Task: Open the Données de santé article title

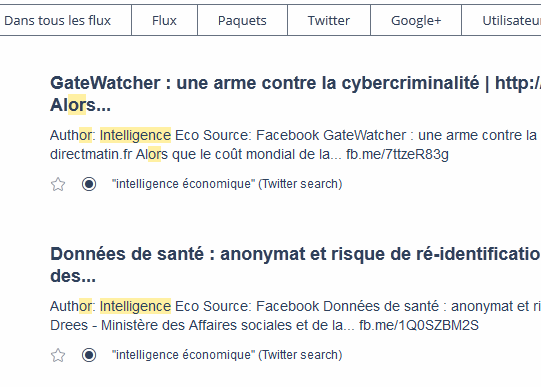Action: pyautogui.click(x=295, y=265)
